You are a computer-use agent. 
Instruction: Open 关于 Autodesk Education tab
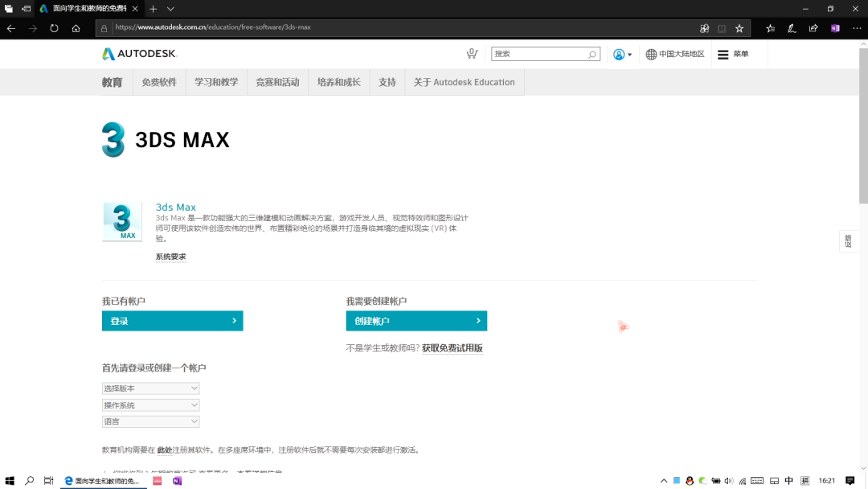click(x=465, y=83)
